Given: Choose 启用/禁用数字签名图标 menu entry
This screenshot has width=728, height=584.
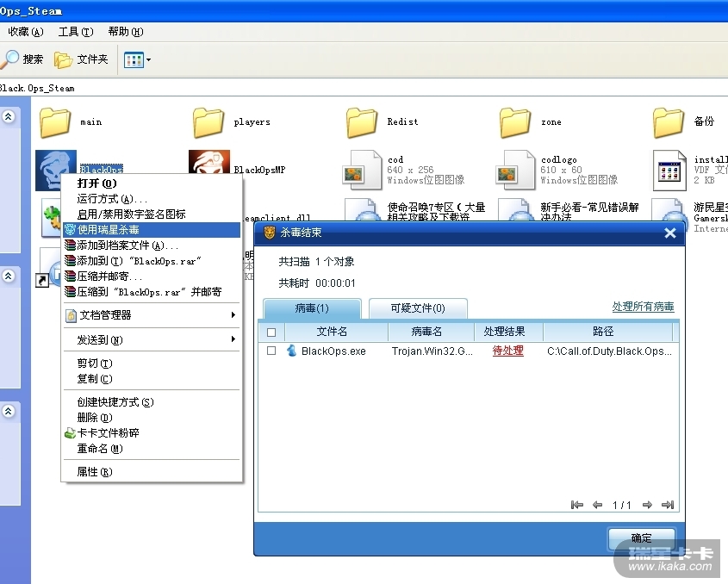Looking at the screenshot, I should 152,214.
